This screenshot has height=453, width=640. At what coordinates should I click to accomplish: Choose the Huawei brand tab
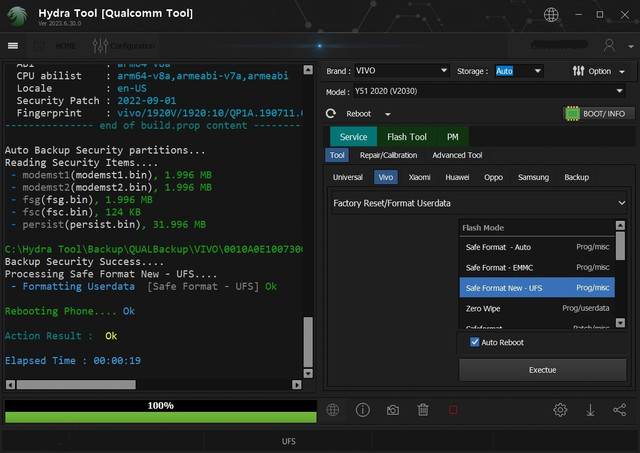(457, 177)
